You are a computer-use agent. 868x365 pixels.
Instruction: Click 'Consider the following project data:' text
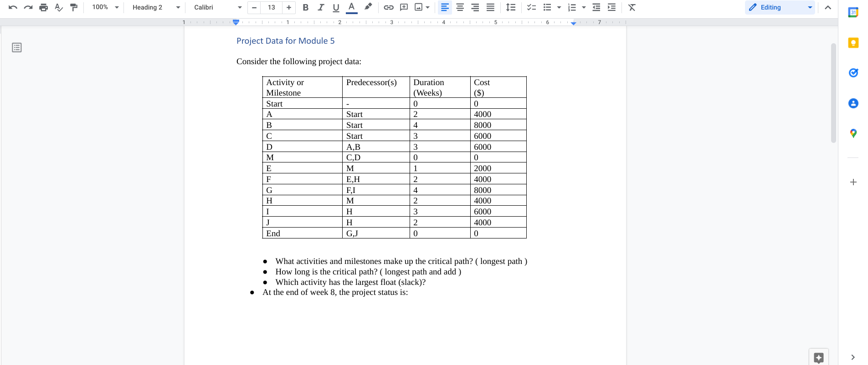point(299,61)
